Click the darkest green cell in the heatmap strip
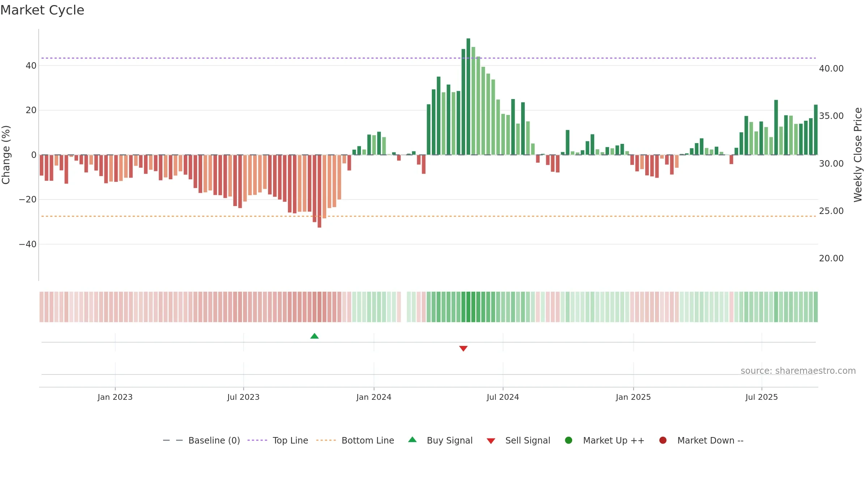 pyautogui.click(x=468, y=307)
